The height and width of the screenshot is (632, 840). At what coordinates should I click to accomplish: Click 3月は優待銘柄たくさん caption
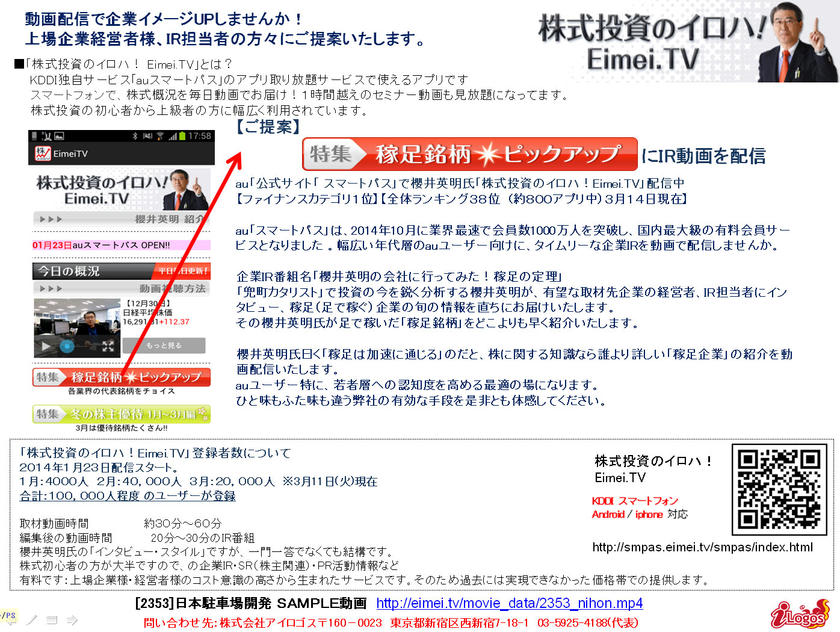pos(122,428)
